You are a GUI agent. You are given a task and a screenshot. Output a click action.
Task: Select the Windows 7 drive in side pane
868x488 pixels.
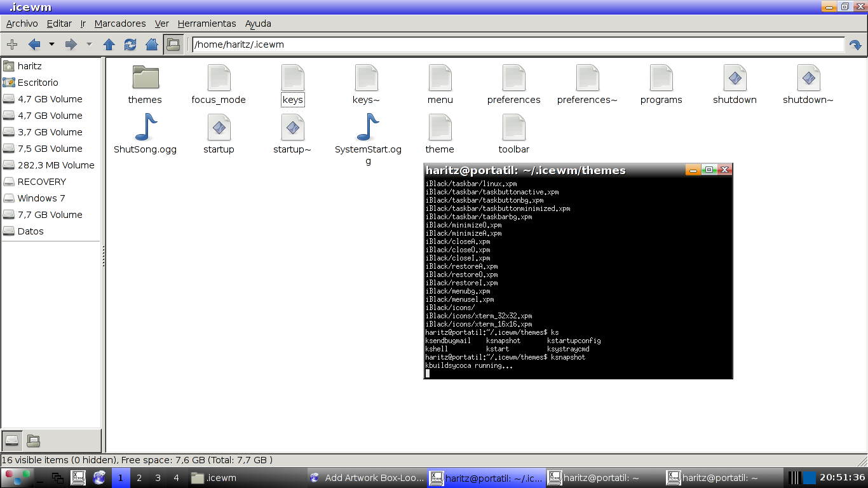click(x=51, y=198)
